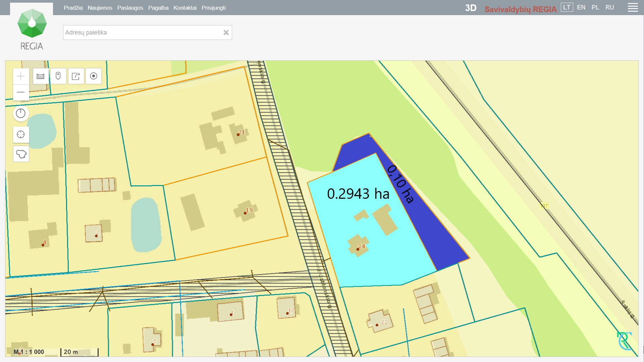Screen dimensions: 644x362
Task: Click the Prisijungti login link
Action: point(213,8)
